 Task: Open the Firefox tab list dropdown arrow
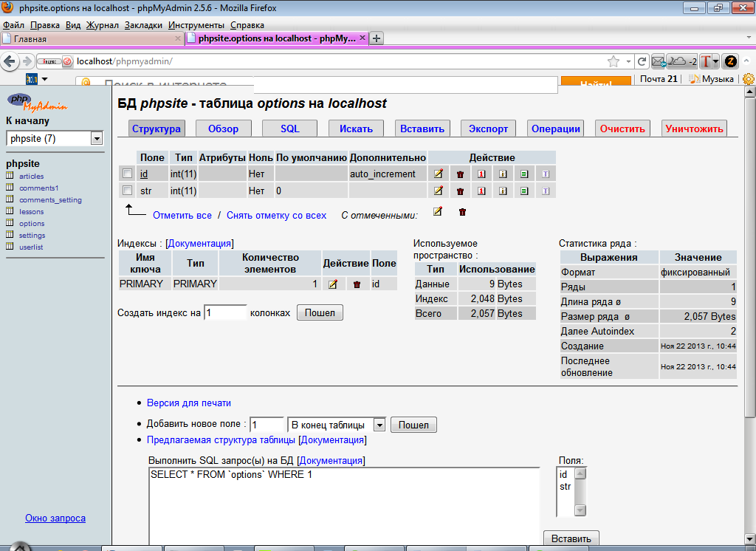pyautogui.click(x=749, y=38)
